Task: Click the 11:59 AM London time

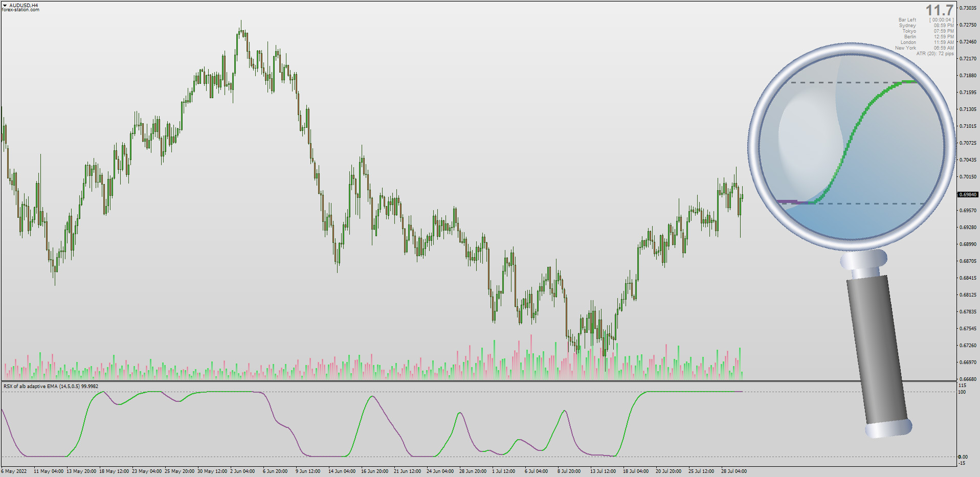Action: coord(944,42)
